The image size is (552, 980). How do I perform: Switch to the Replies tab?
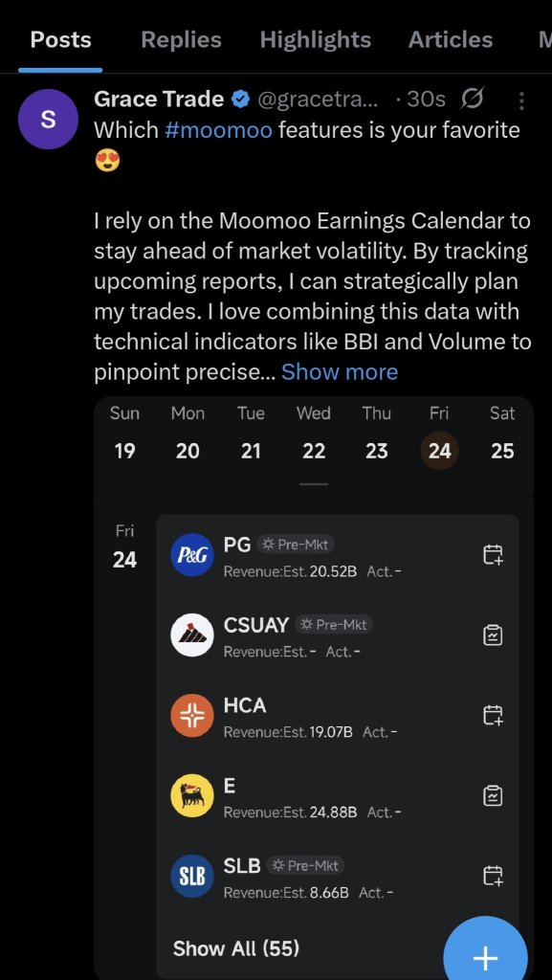[181, 40]
